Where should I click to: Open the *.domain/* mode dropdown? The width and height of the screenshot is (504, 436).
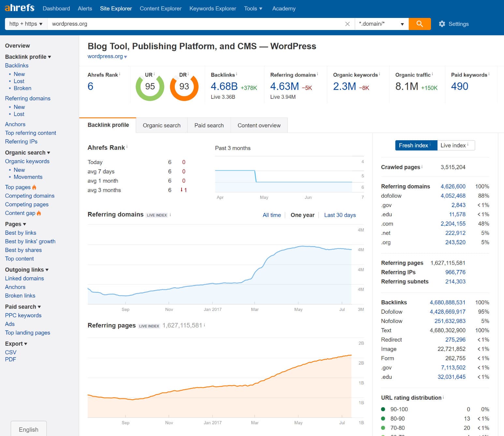pyautogui.click(x=381, y=24)
